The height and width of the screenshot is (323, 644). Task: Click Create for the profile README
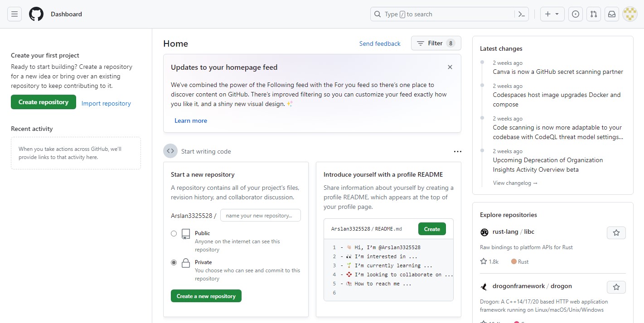coord(432,229)
